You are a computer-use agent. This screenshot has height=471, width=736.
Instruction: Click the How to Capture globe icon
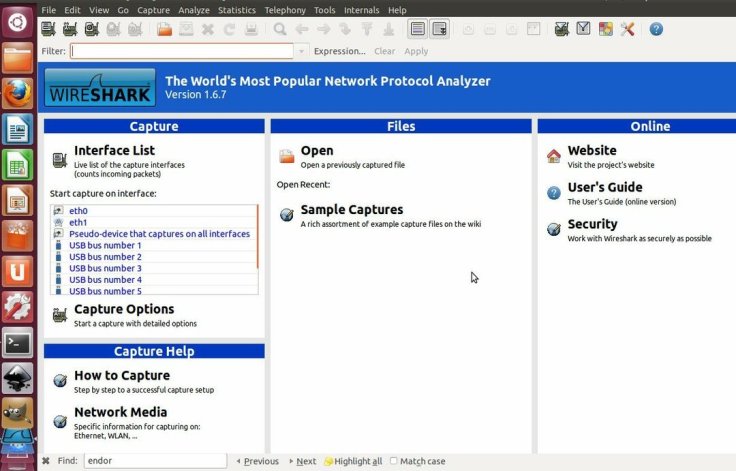tap(60, 380)
